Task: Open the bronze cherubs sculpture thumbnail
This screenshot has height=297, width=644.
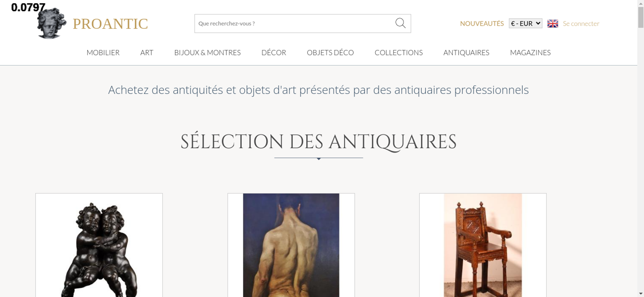Action: click(99, 245)
